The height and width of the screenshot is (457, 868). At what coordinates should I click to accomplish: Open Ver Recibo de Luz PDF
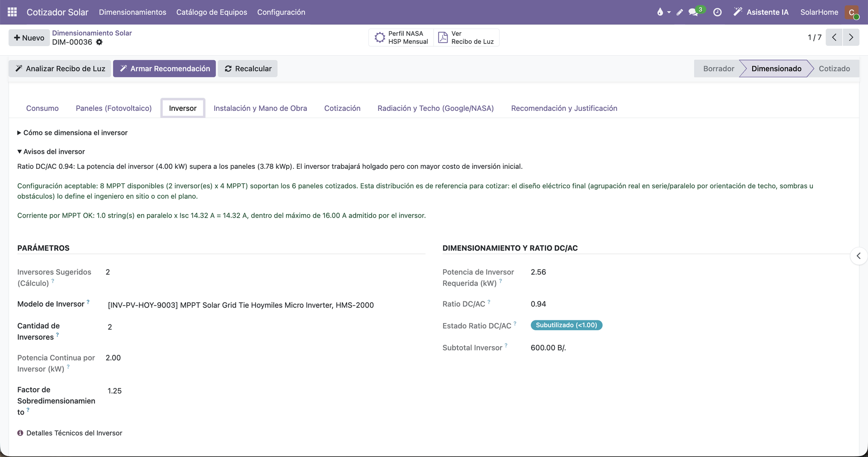(467, 38)
